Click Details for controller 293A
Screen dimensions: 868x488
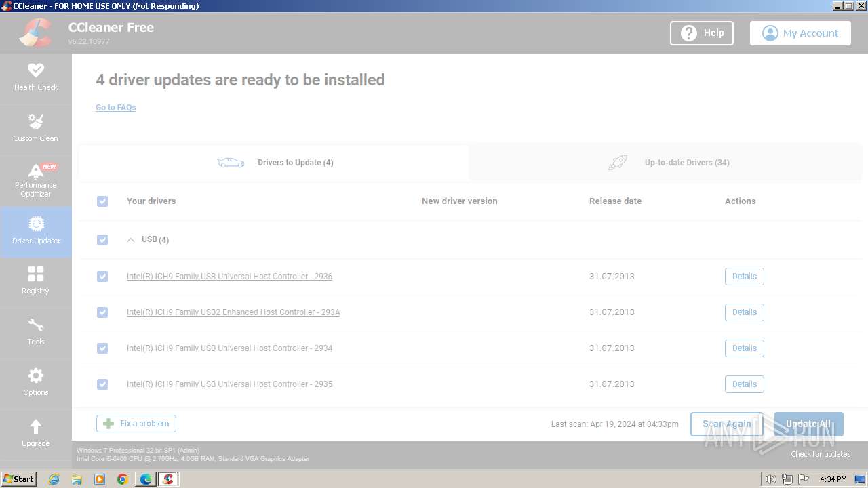pos(745,312)
